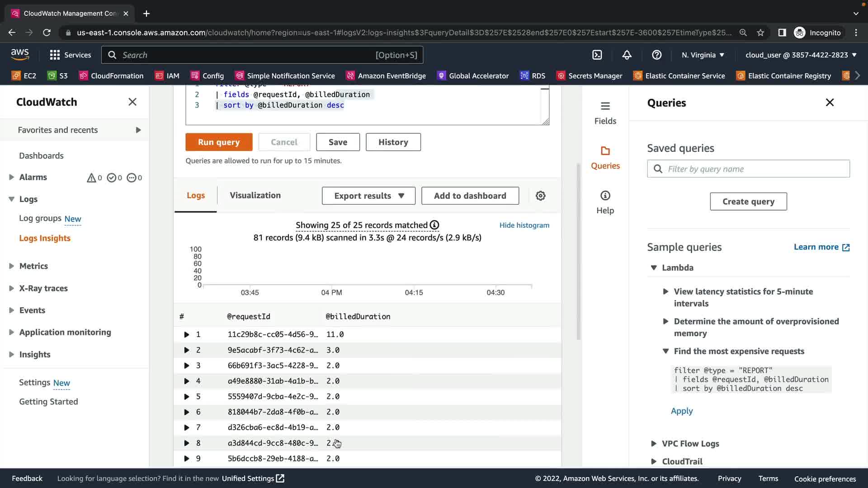Expand the Alarms navigation section
Image resolution: width=868 pixels, height=488 pixels.
click(x=11, y=177)
